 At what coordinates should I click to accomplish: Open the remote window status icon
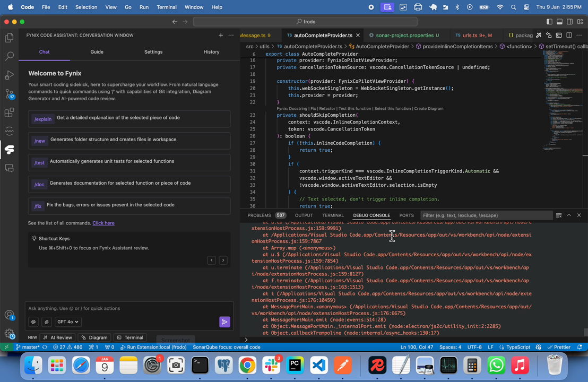click(6, 347)
